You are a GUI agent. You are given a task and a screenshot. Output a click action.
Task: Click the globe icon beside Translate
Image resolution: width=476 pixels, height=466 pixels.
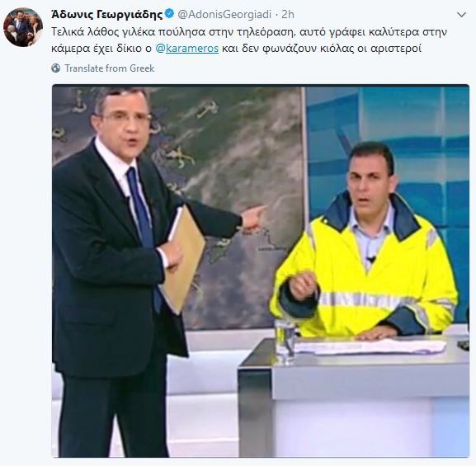click(56, 68)
